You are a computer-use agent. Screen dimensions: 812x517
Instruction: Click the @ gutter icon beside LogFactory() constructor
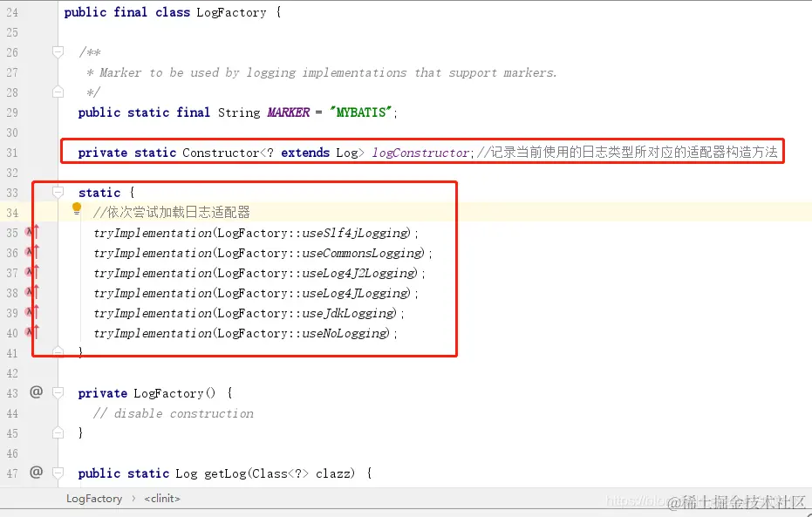[x=37, y=392]
